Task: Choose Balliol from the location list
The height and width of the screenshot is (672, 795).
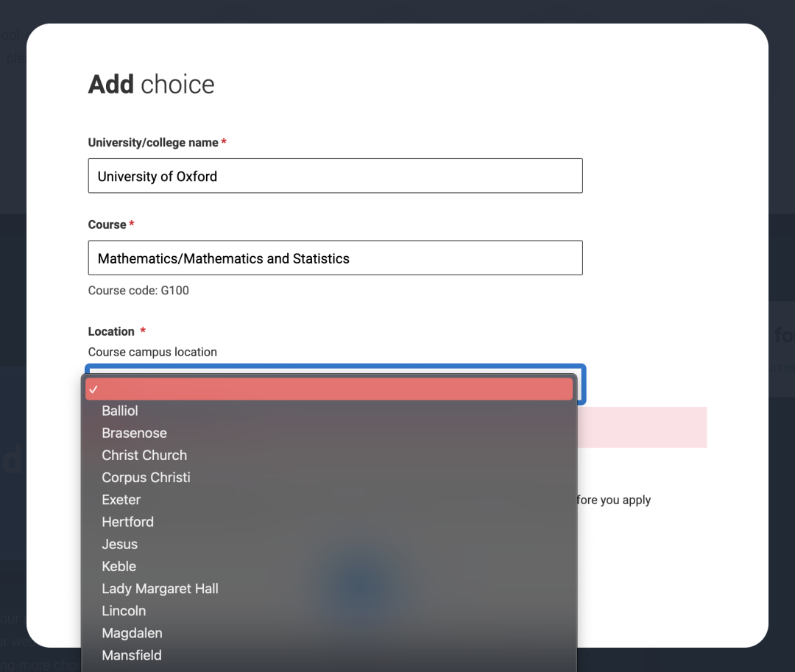Action: [329, 411]
